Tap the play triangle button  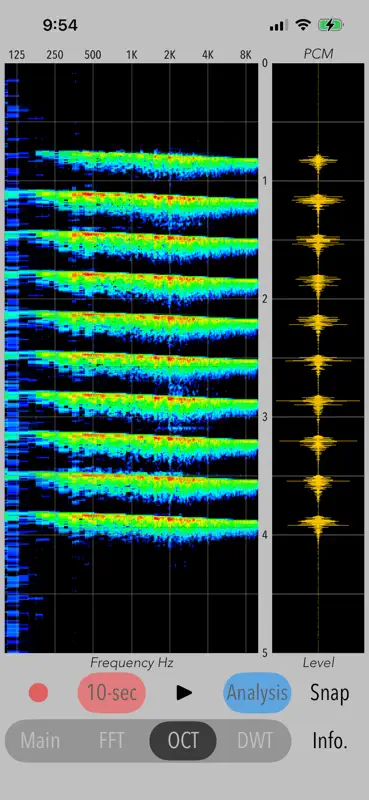(x=184, y=692)
